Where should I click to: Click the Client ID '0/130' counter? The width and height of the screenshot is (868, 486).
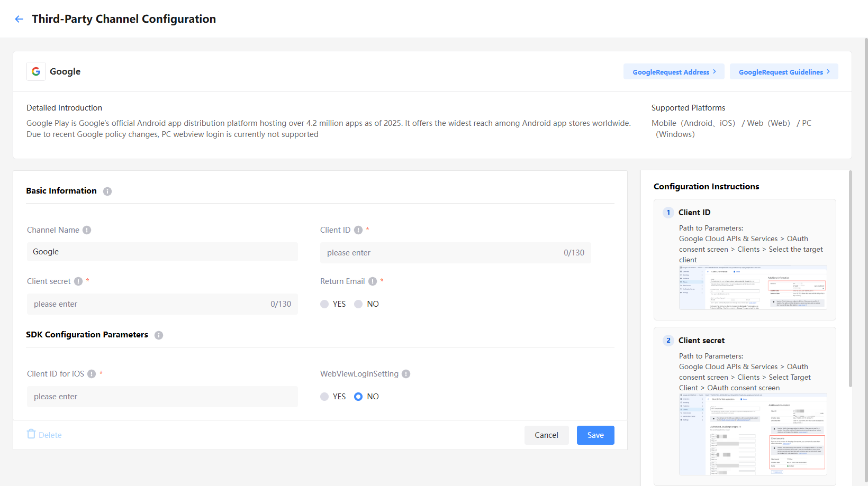(x=574, y=253)
